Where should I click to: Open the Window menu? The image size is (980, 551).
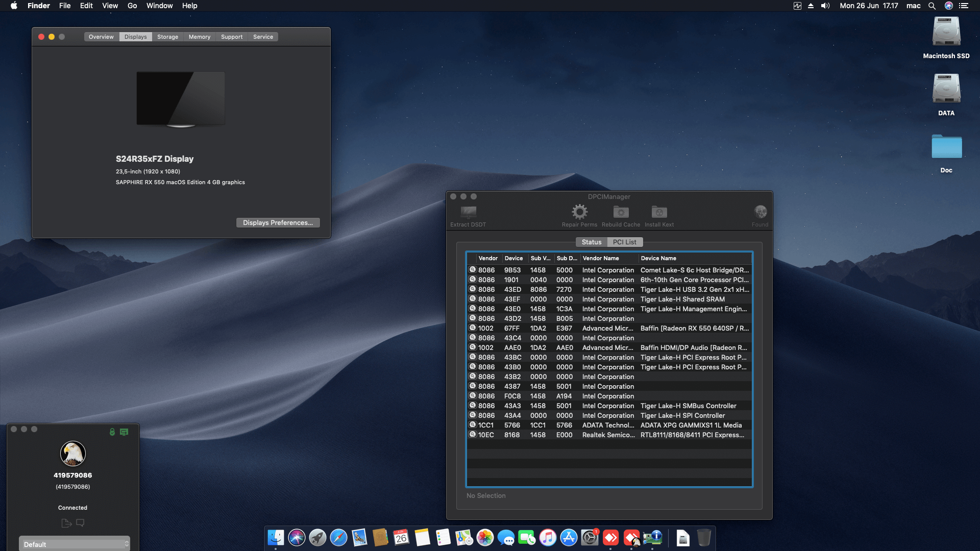[x=159, y=6]
